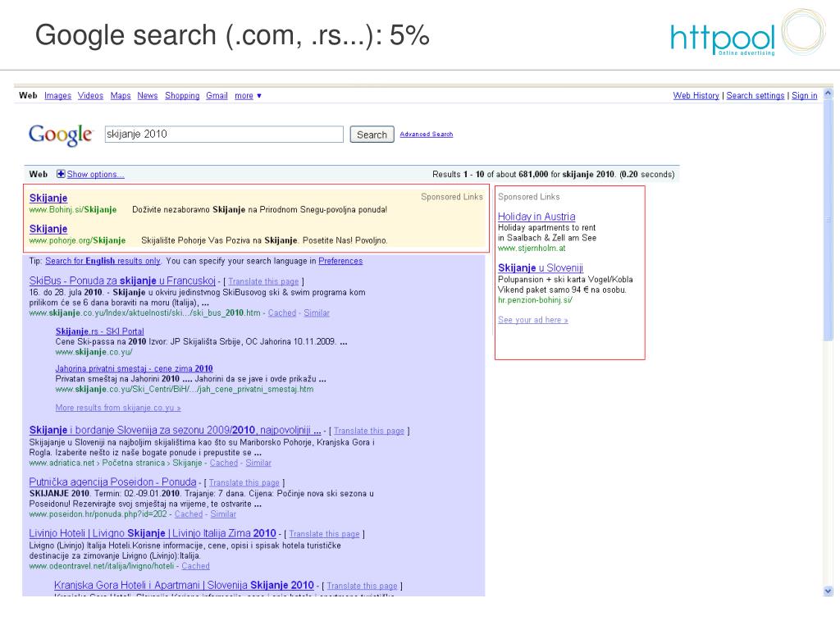Open Cached link for SkiBus result
This screenshot has height=630, width=840.
[x=282, y=313]
